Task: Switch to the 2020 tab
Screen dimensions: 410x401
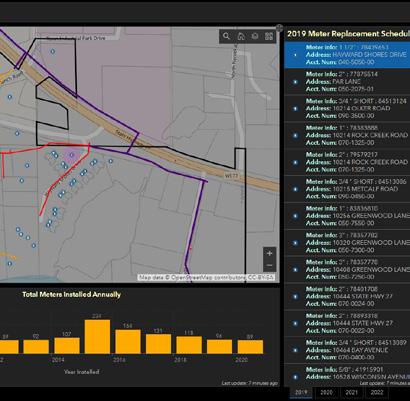Action: [326, 392]
